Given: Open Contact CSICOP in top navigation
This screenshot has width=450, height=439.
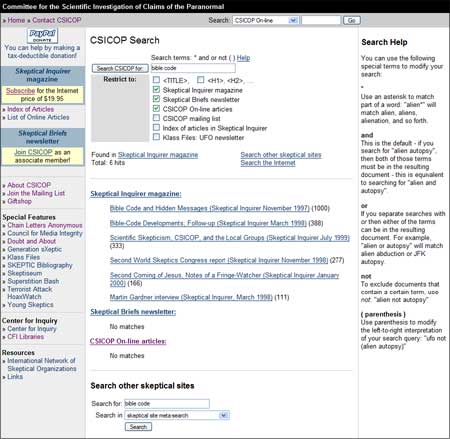Looking at the screenshot, I should point(57,20).
